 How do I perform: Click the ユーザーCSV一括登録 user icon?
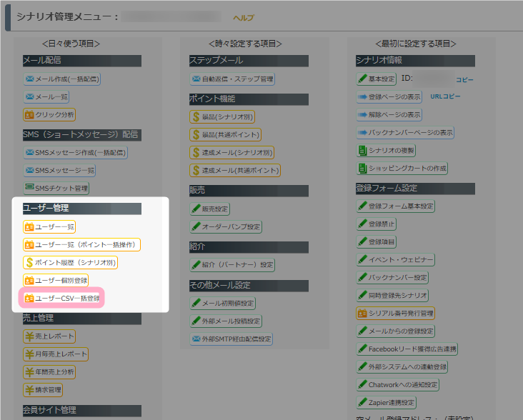[x=29, y=298]
